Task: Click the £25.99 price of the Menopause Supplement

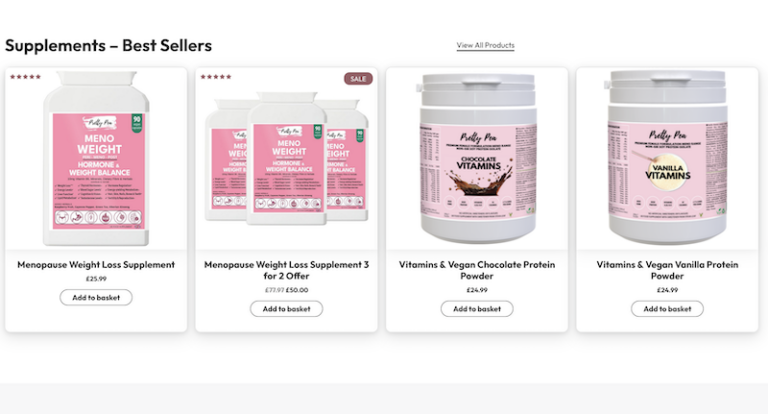Action: (96, 279)
